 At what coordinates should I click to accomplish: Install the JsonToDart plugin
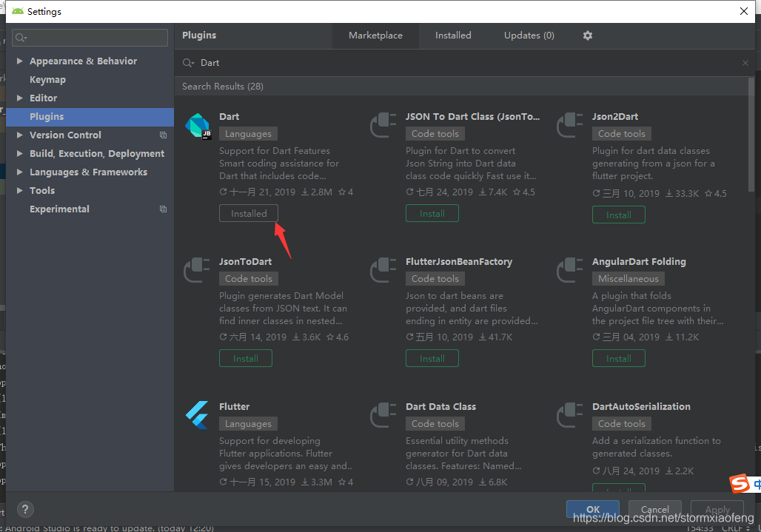[246, 358]
